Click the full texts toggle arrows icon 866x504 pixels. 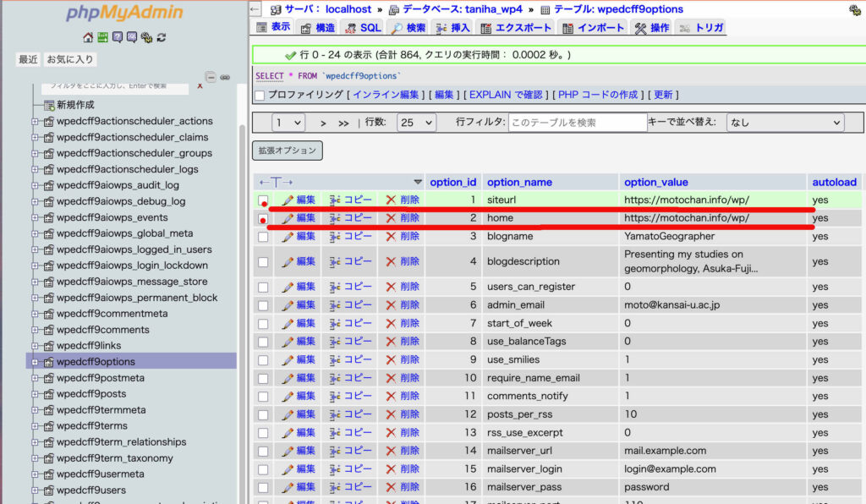276,182
